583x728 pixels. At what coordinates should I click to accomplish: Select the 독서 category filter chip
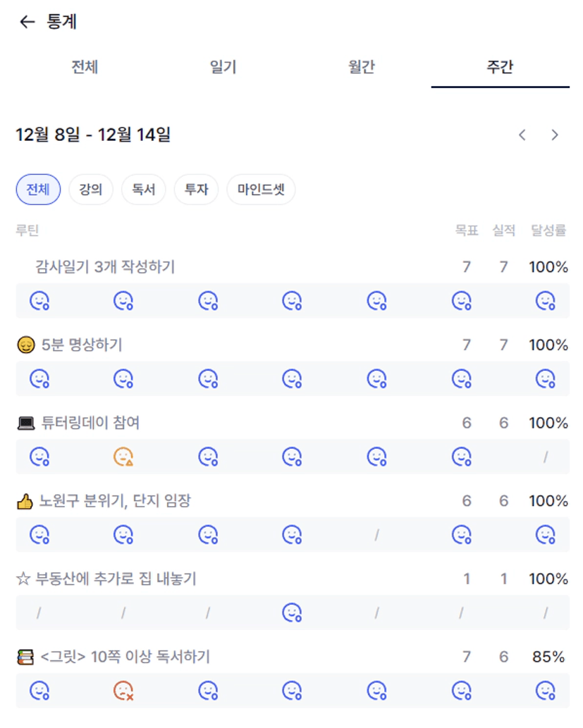click(x=143, y=190)
